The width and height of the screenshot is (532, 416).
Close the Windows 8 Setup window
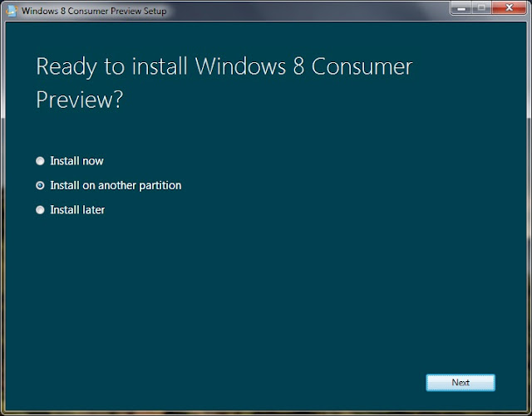click(509, 7)
